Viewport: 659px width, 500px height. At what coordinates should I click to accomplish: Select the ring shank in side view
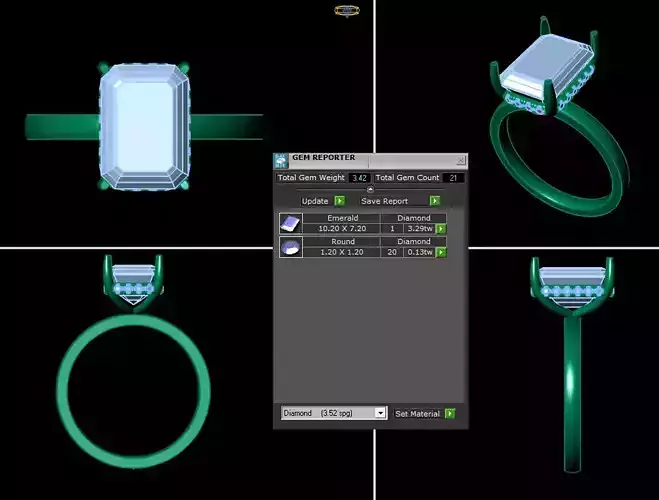(573, 394)
